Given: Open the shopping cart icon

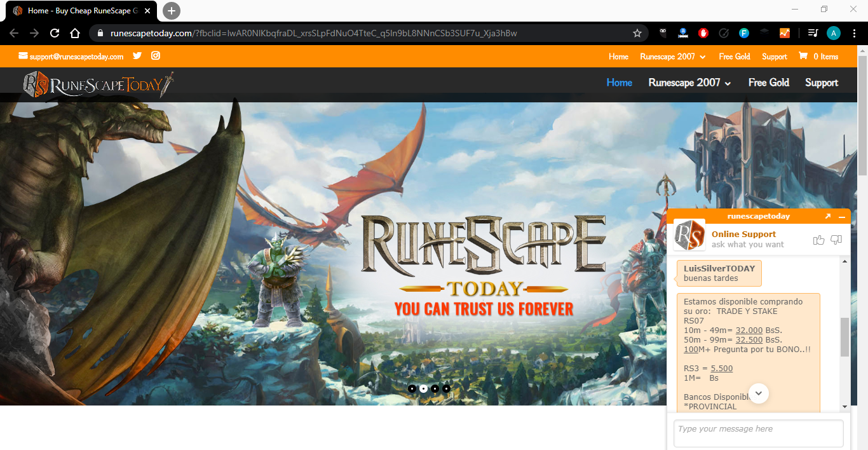Looking at the screenshot, I should click(x=803, y=56).
